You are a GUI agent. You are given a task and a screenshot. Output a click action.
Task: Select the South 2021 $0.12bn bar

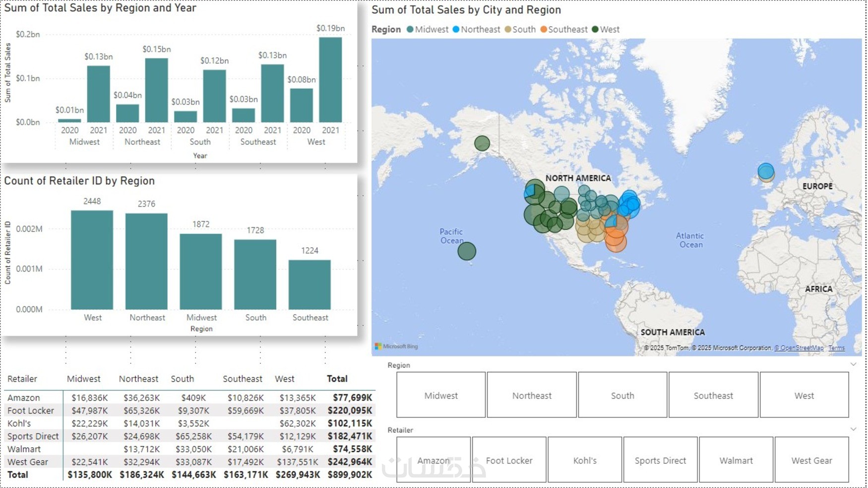214,96
